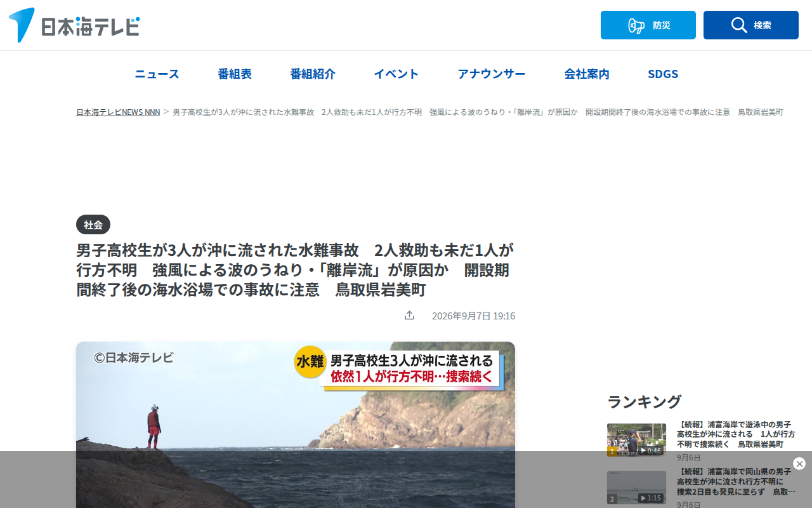The image size is (812, 508).
Task: Select 番組紹介 in navigation
Action: 313,74
